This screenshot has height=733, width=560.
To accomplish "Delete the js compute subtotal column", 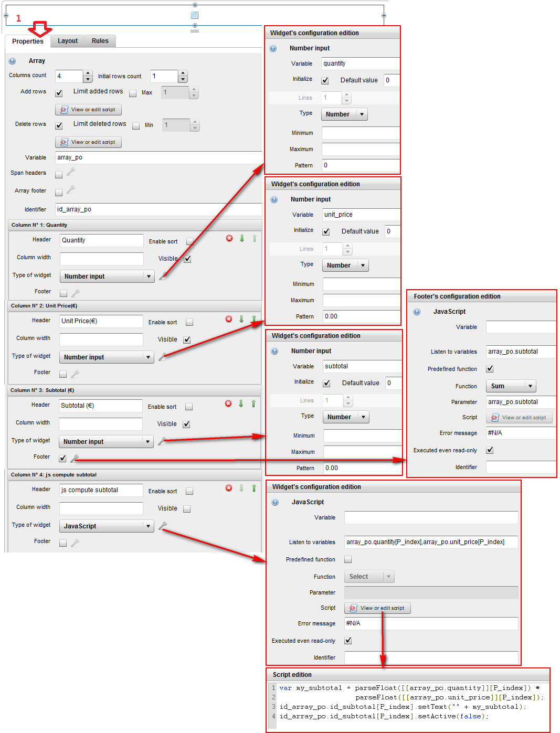I will pos(229,488).
